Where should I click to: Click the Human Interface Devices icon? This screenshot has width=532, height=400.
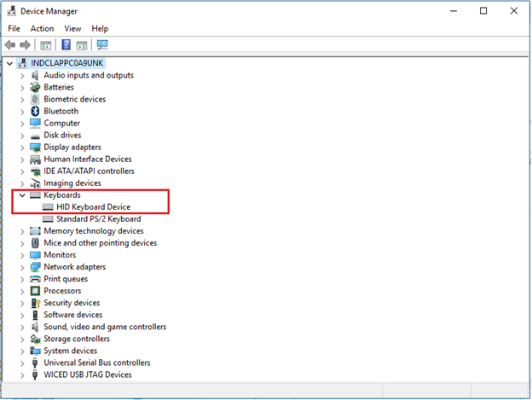pos(35,159)
